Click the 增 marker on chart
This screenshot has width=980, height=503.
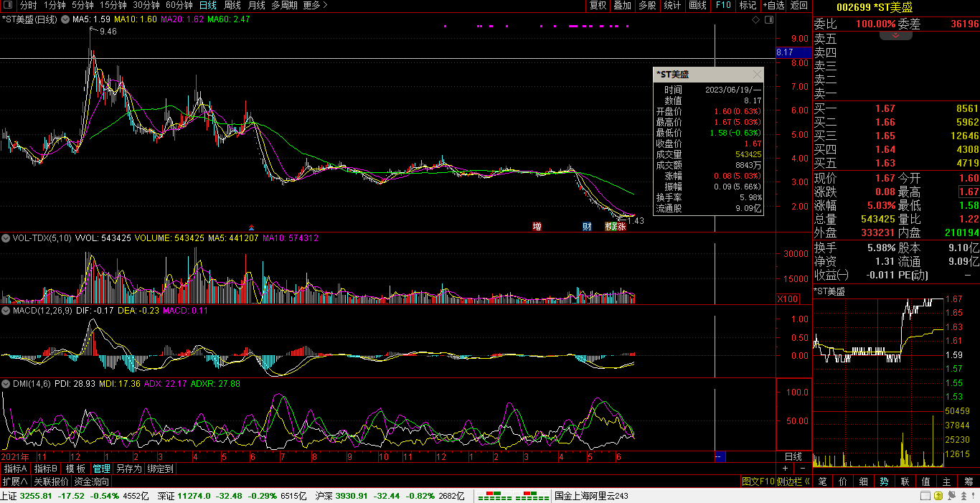(537, 227)
